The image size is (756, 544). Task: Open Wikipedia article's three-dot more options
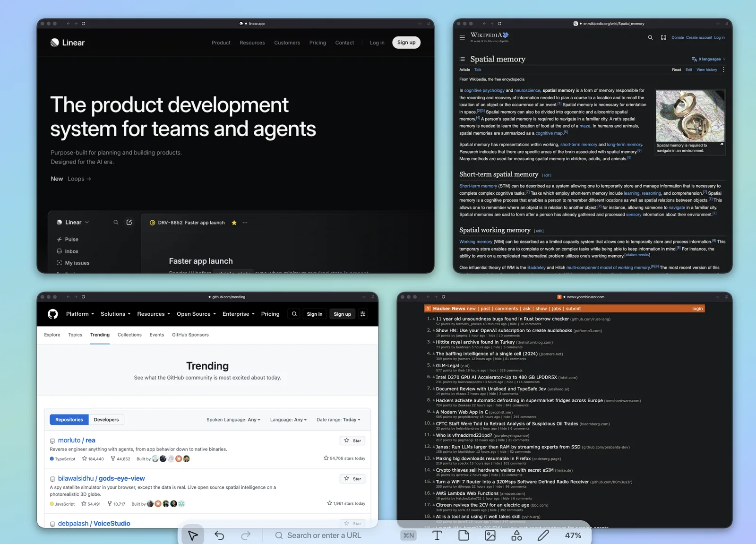click(723, 69)
